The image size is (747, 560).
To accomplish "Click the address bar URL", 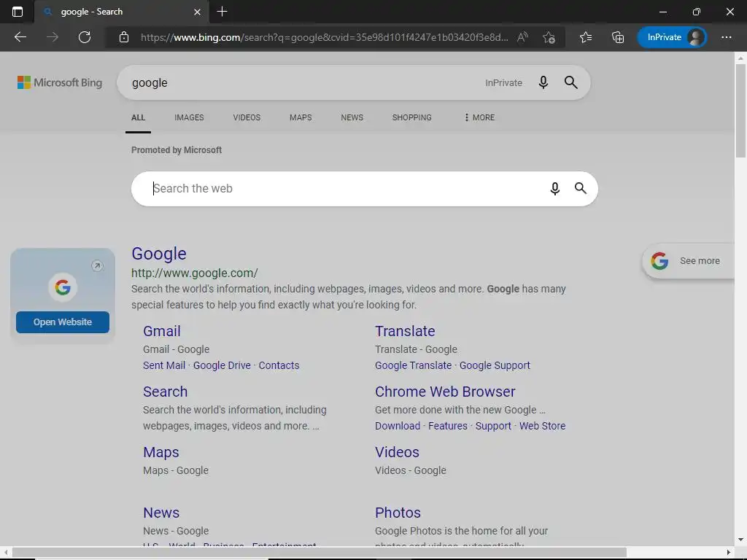I will point(324,37).
